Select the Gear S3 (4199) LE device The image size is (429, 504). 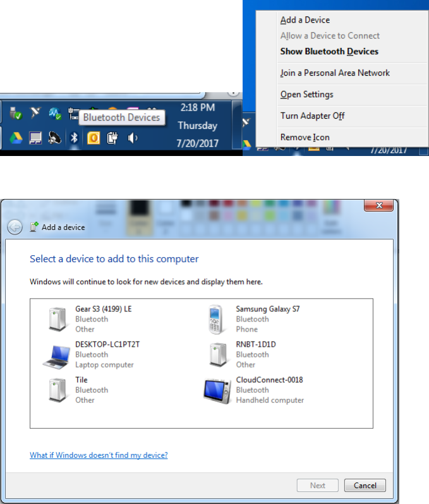[90, 319]
